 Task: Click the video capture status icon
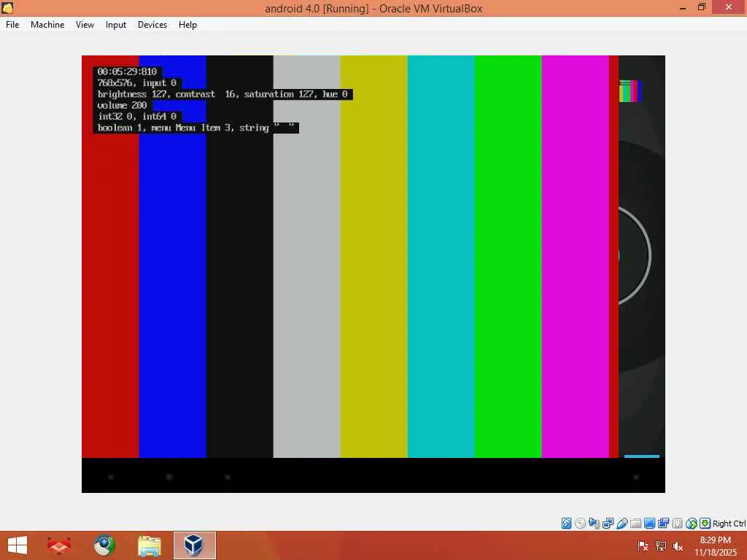pyautogui.click(x=663, y=524)
